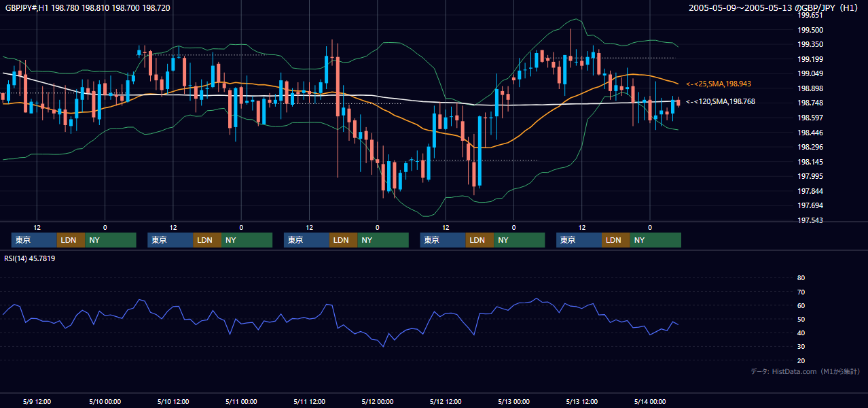
Task: Click the first 東京 session block
Action: pos(34,240)
